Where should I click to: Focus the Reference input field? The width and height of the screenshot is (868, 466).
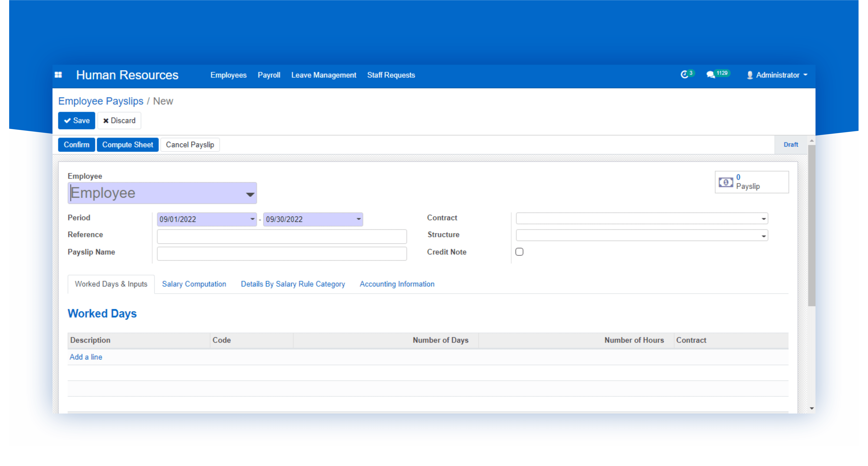pyautogui.click(x=282, y=236)
